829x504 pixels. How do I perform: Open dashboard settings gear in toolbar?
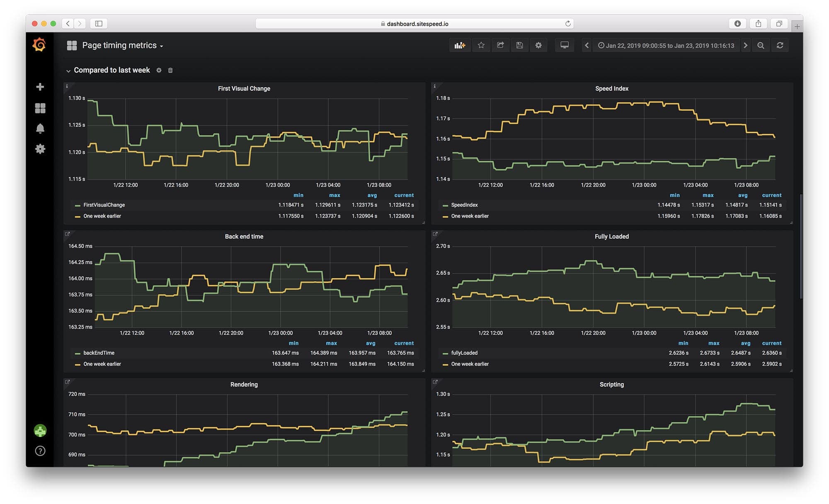[538, 46]
